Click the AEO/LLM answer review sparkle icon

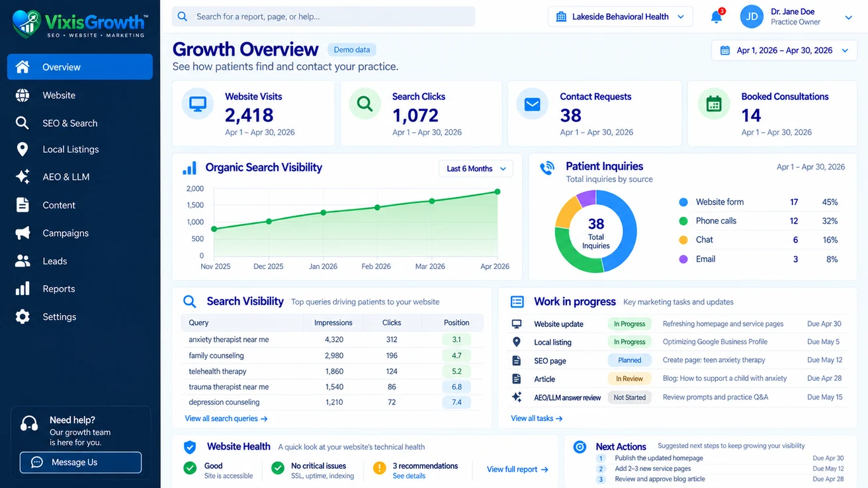[517, 397]
